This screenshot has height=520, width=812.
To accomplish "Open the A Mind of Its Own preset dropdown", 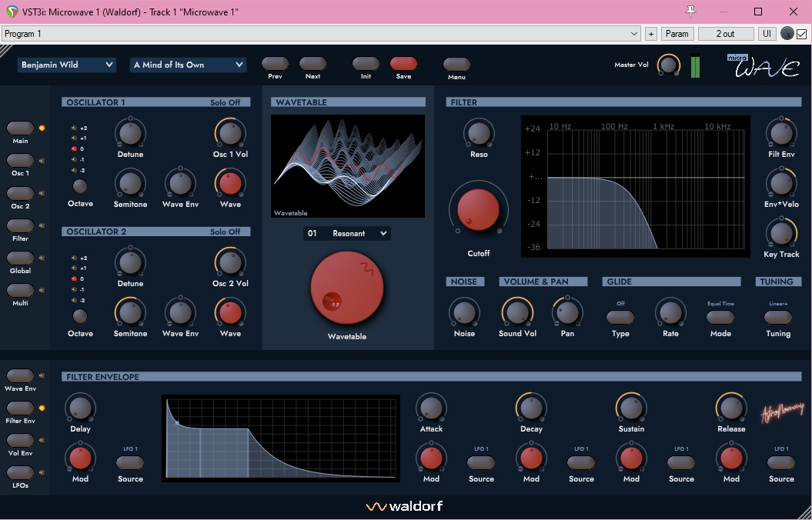I will pyautogui.click(x=188, y=65).
